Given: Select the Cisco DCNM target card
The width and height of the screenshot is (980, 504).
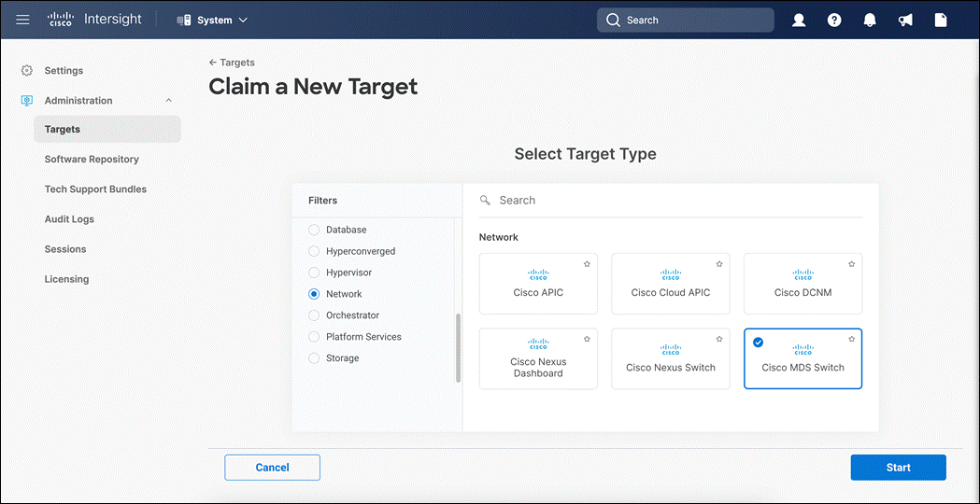Looking at the screenshot, I should [803, 284].
